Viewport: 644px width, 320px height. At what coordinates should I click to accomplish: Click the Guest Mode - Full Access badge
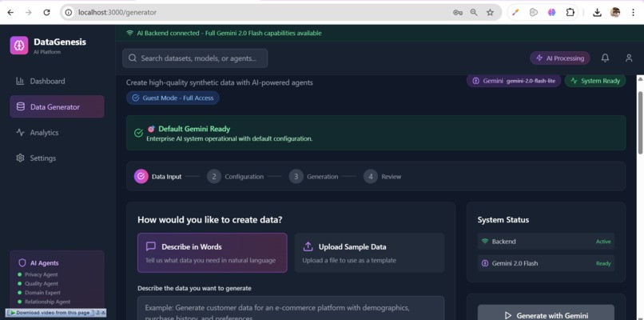tap(173, 98)
